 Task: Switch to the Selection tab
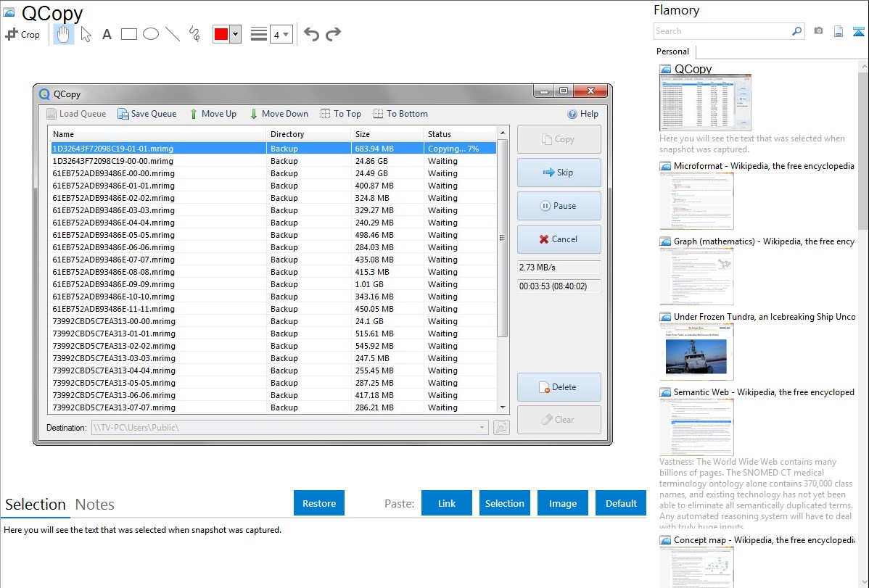click(x=36, y=505)
